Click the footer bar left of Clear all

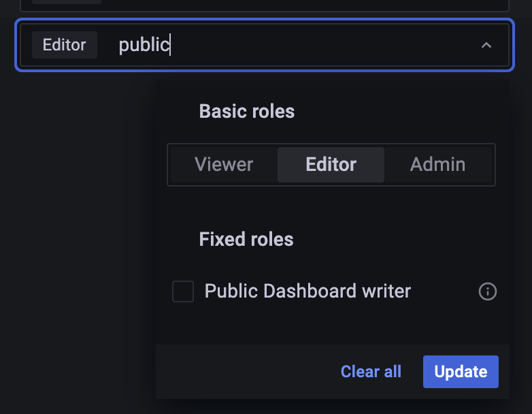click(245, 371)
